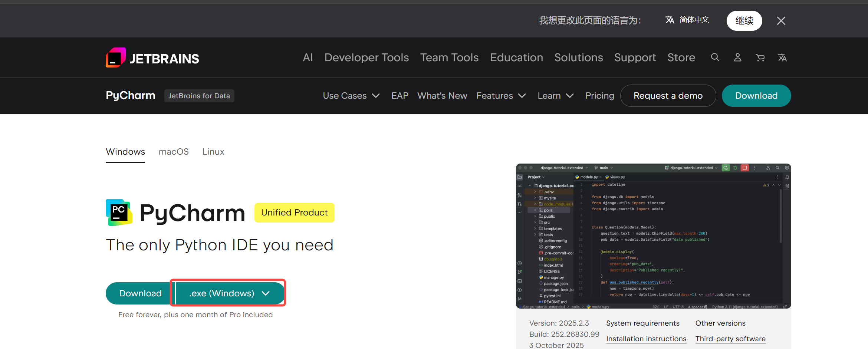Image resolution: width=868 pixels, height=349 pixels.
Task: Open the AI menu
Action: point(308,57)
